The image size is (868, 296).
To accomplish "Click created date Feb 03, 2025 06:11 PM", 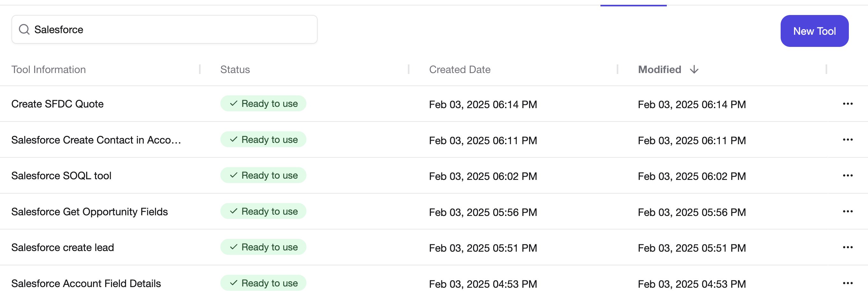I will (483, 141).
